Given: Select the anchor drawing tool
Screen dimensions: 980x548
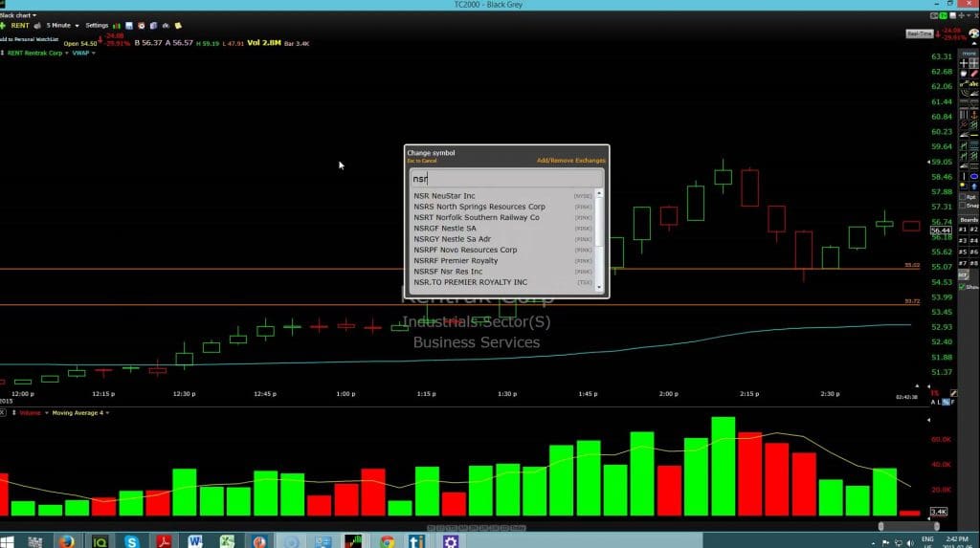Looking at the screenshot, I should pos(974,115).
